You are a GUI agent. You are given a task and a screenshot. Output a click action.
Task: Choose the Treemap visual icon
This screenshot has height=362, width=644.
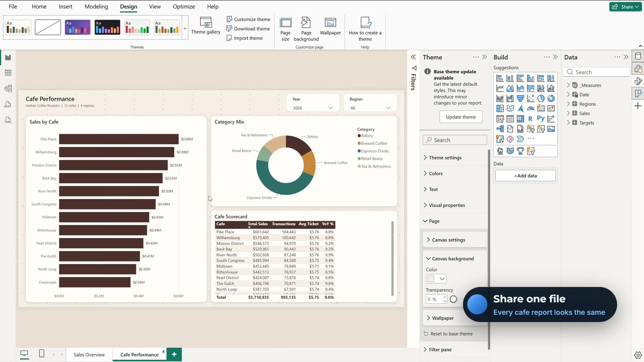click(x=500, y=108)
